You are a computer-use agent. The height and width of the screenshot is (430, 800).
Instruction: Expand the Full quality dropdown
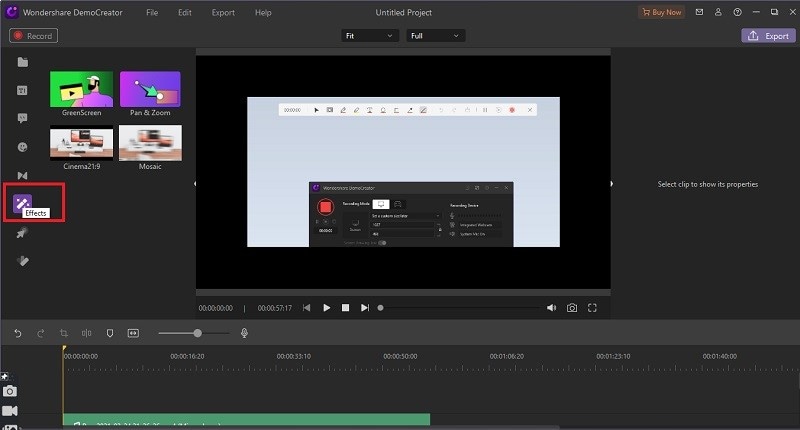pos(435,36)
